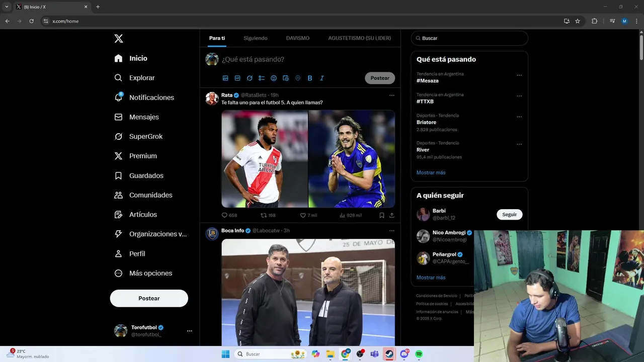Share Rata's post

coord(392,215)
